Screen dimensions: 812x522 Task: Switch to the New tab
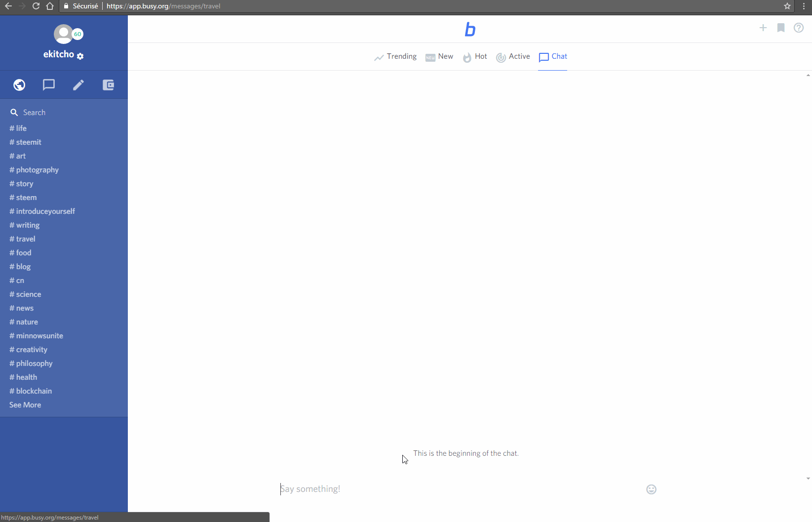point(439,57)
